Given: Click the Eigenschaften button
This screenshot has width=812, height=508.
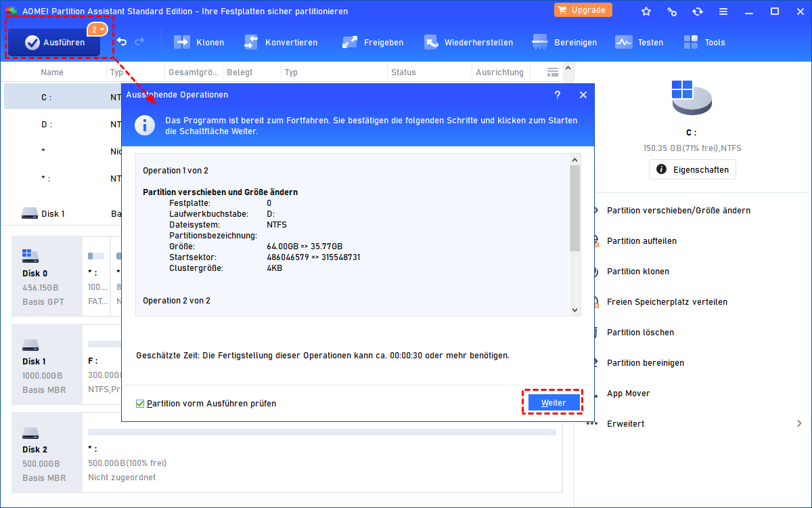Looking at the screenshot, I should coord(692,169).
